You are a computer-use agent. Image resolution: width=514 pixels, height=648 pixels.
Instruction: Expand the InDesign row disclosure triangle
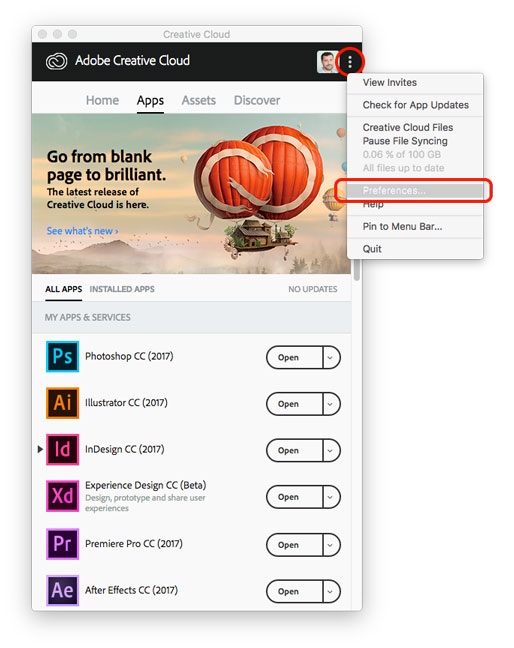(40, 449)
